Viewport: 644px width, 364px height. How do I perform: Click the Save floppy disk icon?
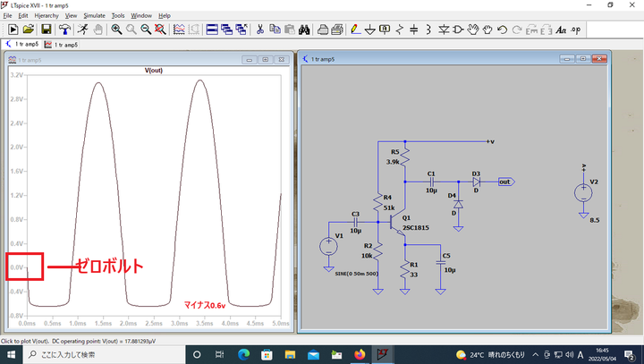point(47,30)
